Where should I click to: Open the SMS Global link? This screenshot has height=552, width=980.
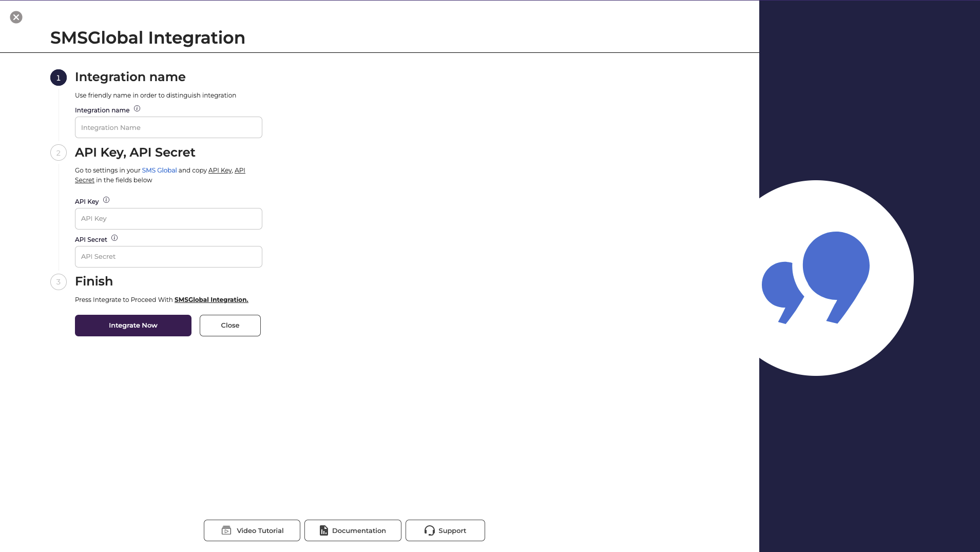(159, 170)
